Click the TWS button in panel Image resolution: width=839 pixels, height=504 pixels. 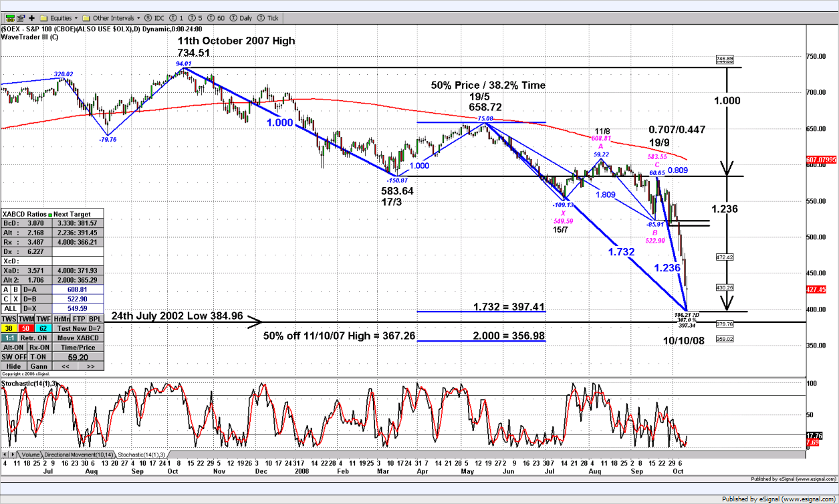9,318
